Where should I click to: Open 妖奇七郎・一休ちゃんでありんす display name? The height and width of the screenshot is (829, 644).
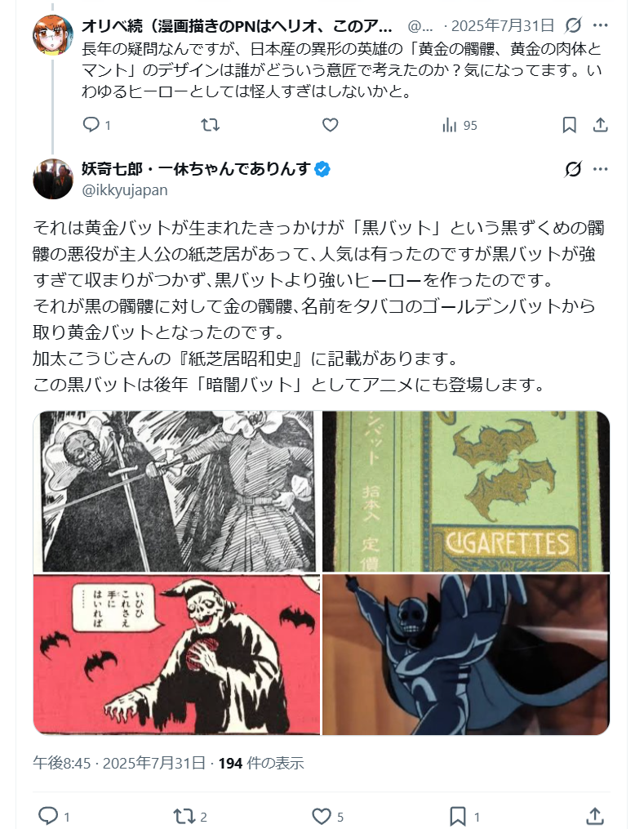tap(196, 168)
